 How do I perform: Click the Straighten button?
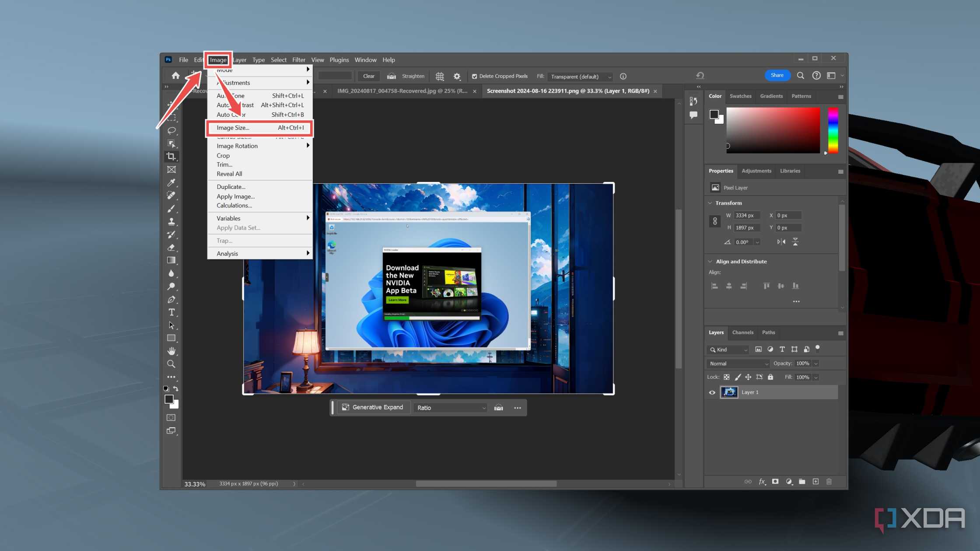pyautogui.click(x=406, y=76)
